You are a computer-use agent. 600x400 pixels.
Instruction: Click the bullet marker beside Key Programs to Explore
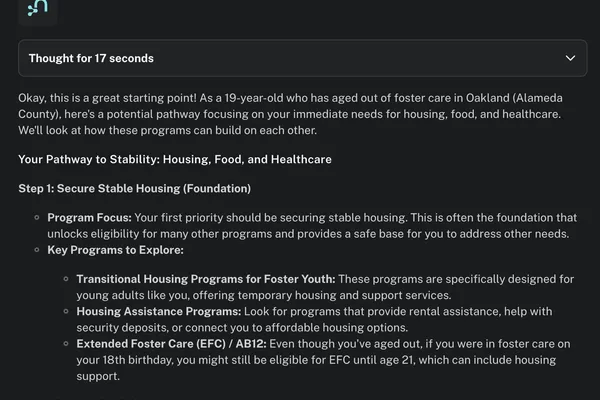click(x=37, y=250)
